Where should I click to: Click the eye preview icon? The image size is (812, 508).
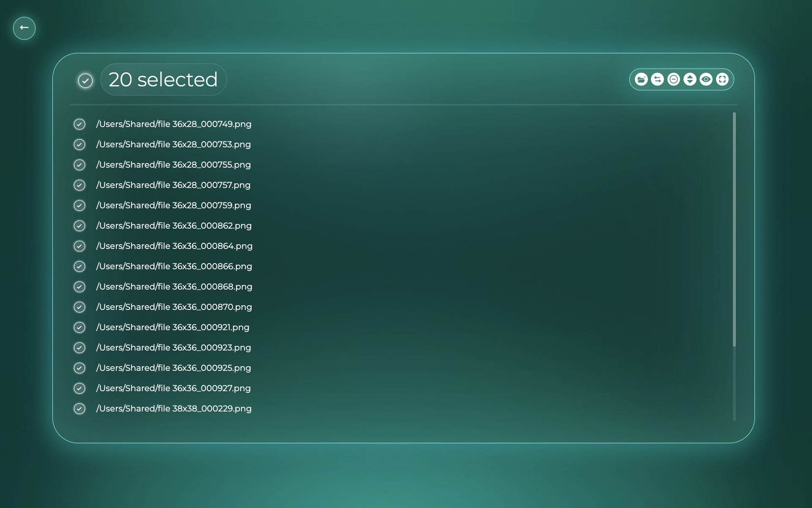point(706,79)
